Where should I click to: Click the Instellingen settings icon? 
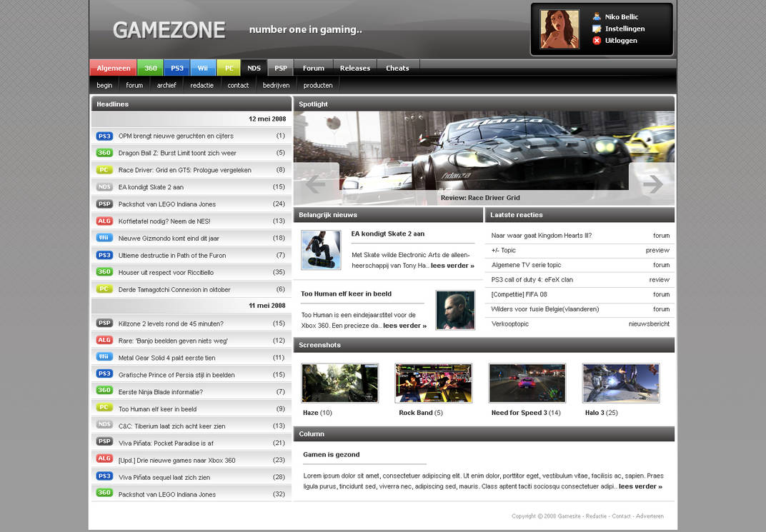(x=597, y=29)
